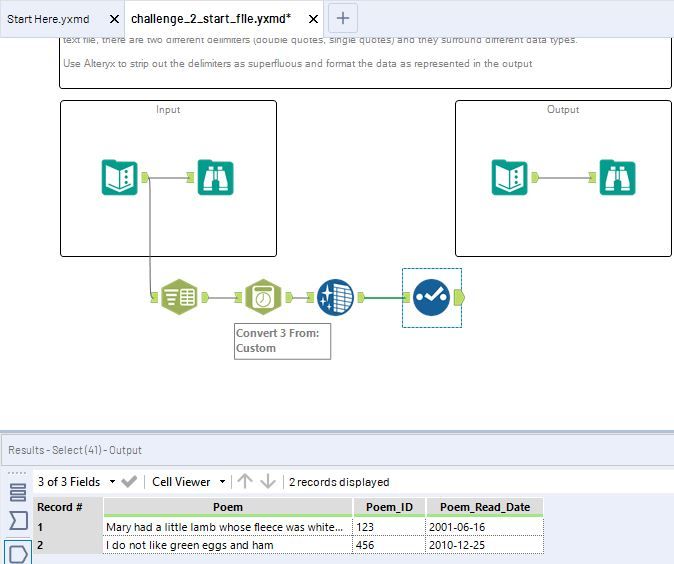Click the Record # column header
674x564 pixels.
pyautogui.click(x=68, y=507)
